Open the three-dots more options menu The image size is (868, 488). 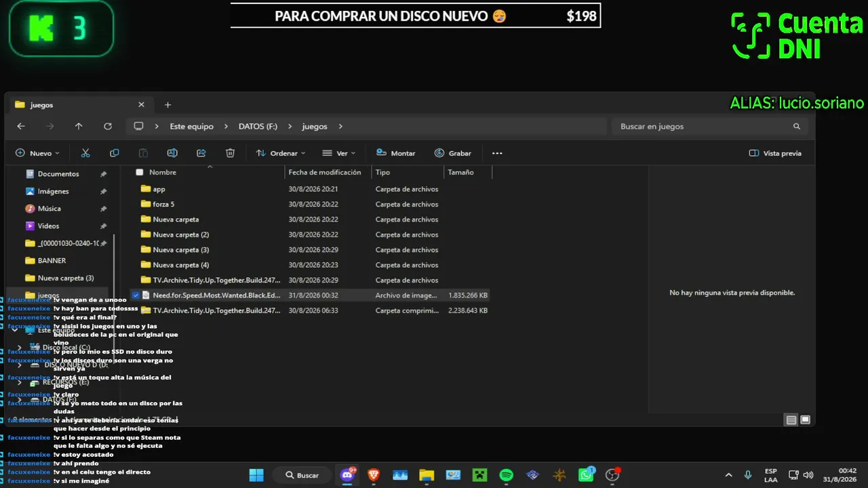(x=497, y=153)
